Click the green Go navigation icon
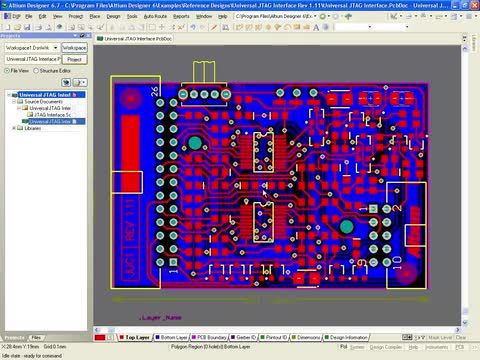This screenshot has height=360, width=480. pos(323,16)
